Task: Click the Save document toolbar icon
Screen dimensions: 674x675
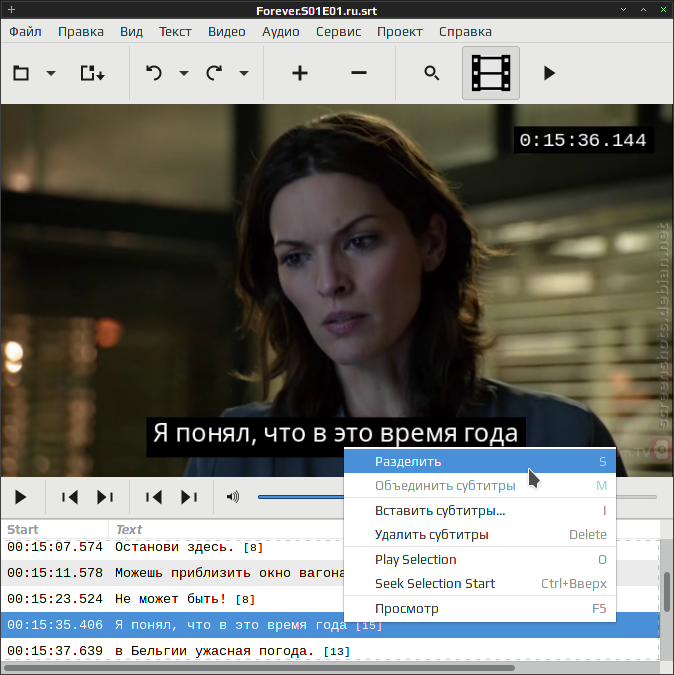Action: click(92, 73)
